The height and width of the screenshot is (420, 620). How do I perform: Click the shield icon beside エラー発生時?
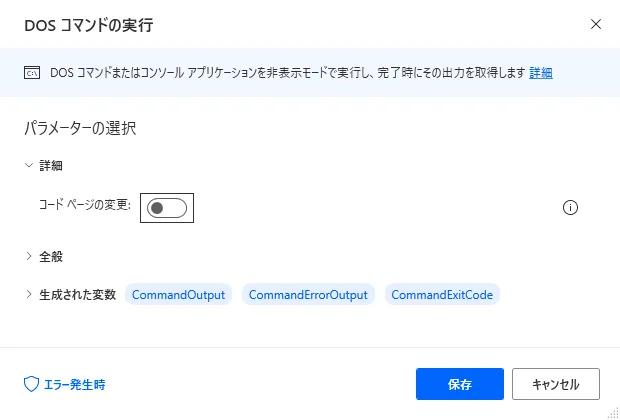[x=30, y=384]
